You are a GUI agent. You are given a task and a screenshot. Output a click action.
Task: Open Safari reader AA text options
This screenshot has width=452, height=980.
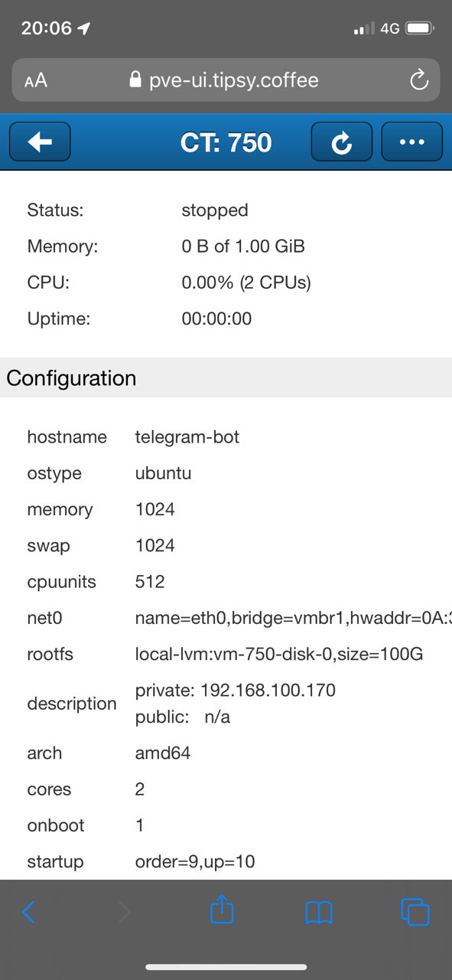pos(36,80)
